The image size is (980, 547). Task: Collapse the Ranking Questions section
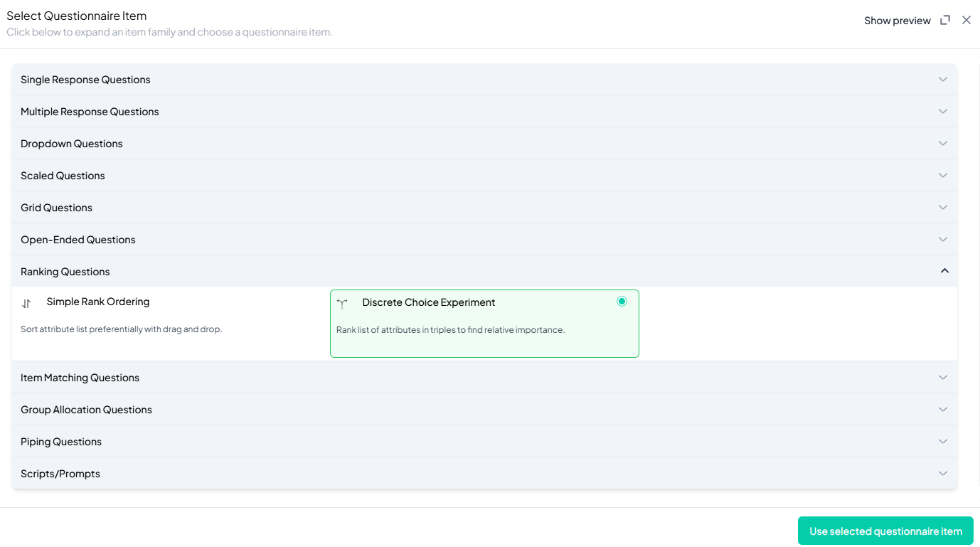[x=944, y=271]
